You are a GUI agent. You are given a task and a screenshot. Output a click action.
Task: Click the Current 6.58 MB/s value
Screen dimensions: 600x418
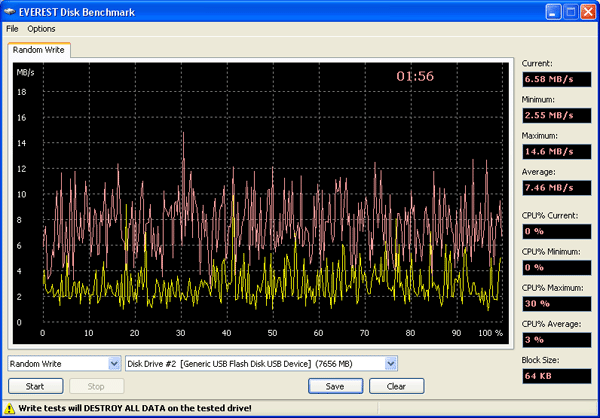click(x=557, y=79)
